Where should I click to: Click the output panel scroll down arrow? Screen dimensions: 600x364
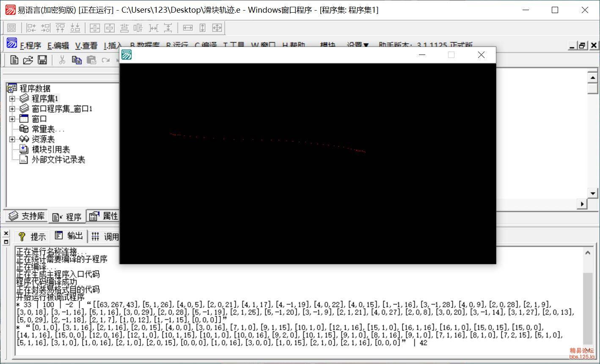pyautogui.click(x=588, y=350)
